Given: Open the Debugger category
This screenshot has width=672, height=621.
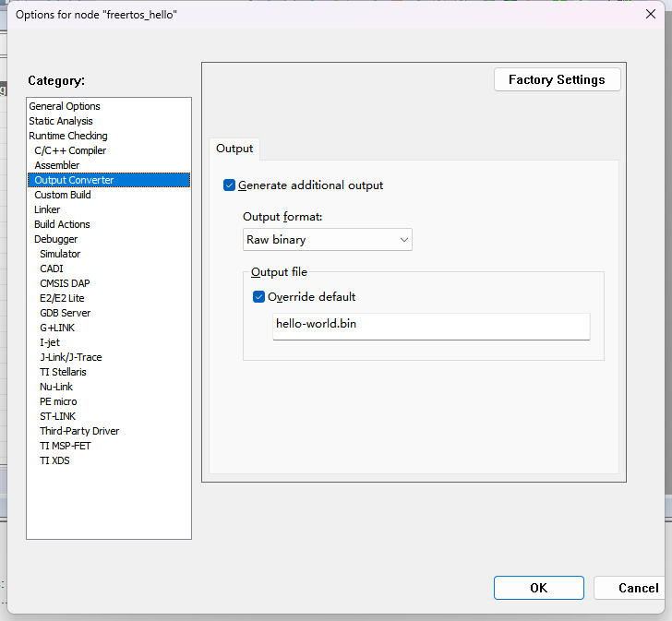Looking at the screenshot, I should [x=56, y=239].
